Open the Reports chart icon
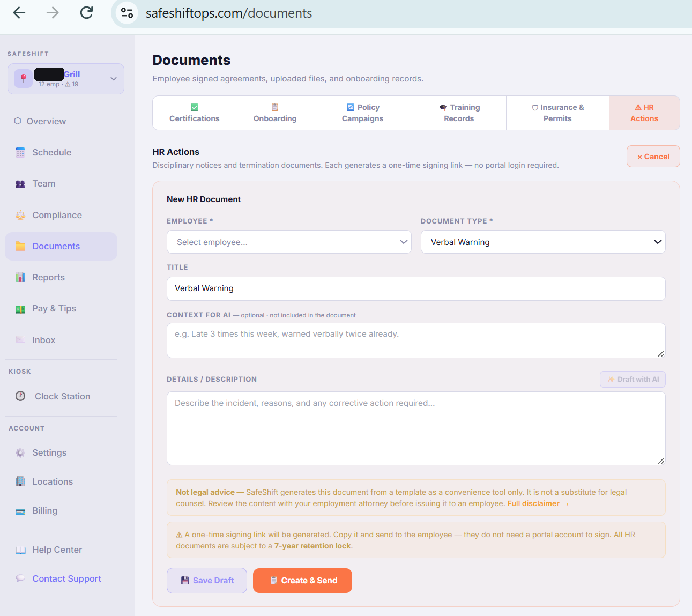Viewport: 692px width, 616px height. 20,277
